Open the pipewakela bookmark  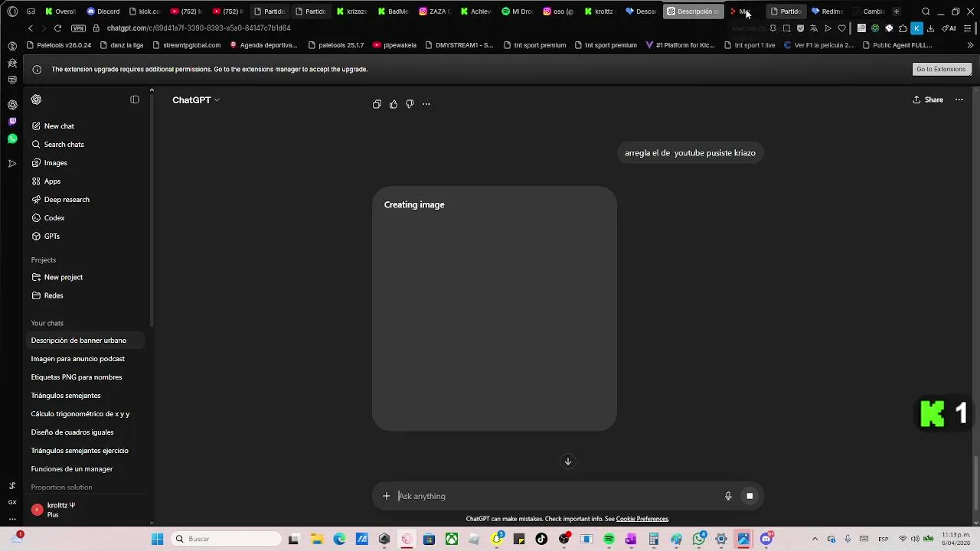[x=395, y=45]
